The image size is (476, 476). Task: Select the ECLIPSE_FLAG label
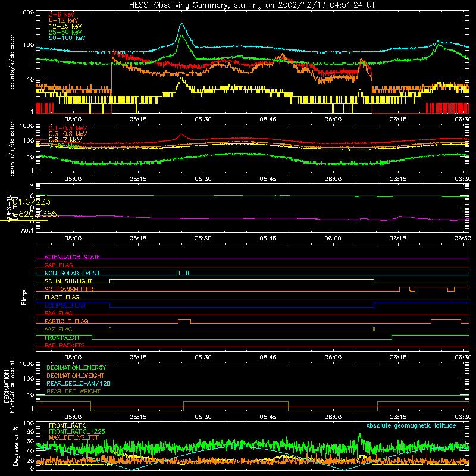pyautogui.click(x=65, y=305)
